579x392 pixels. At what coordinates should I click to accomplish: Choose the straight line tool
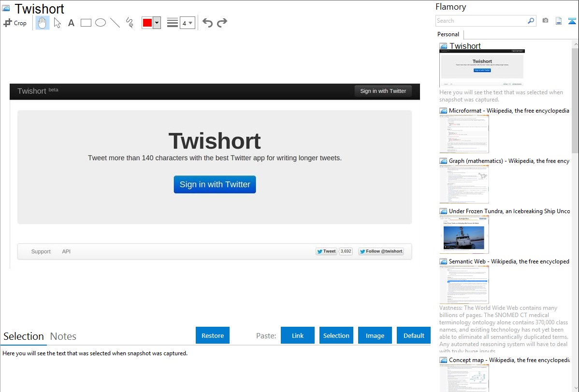115,23
